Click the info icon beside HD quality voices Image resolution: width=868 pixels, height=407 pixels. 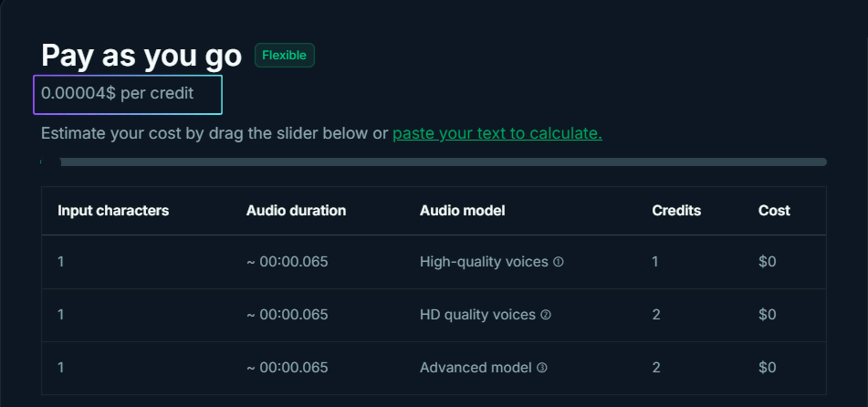pos(546,315)
